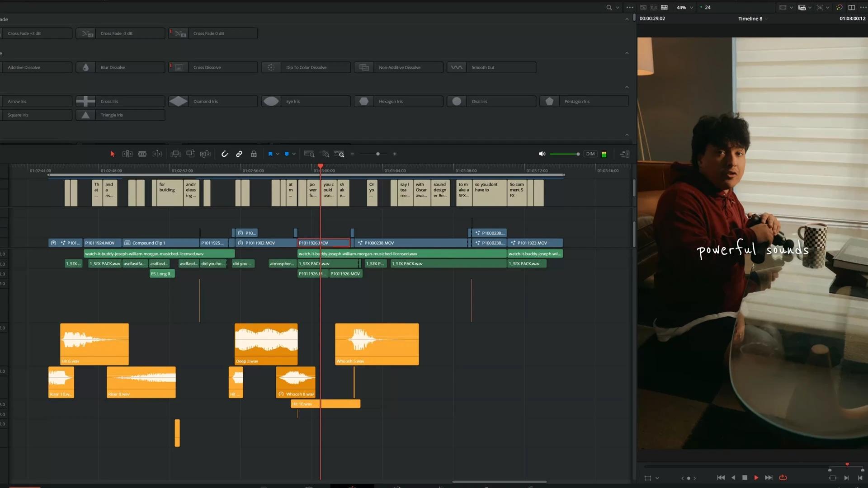868x488 pixels.
Task: Click the timeline zoom-in plus icon
Action: click(395, 154)
